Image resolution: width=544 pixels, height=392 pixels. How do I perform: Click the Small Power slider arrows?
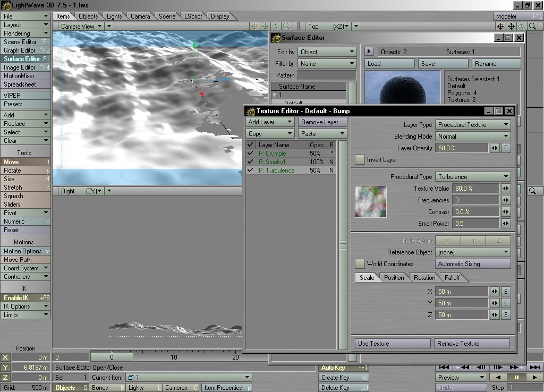[x=506, y=224]
